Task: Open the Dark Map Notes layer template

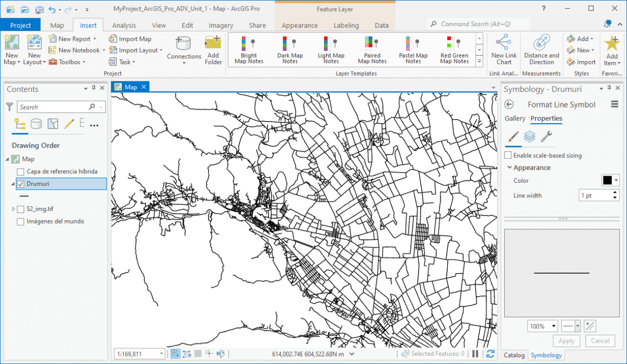Action: click(290, 50)
